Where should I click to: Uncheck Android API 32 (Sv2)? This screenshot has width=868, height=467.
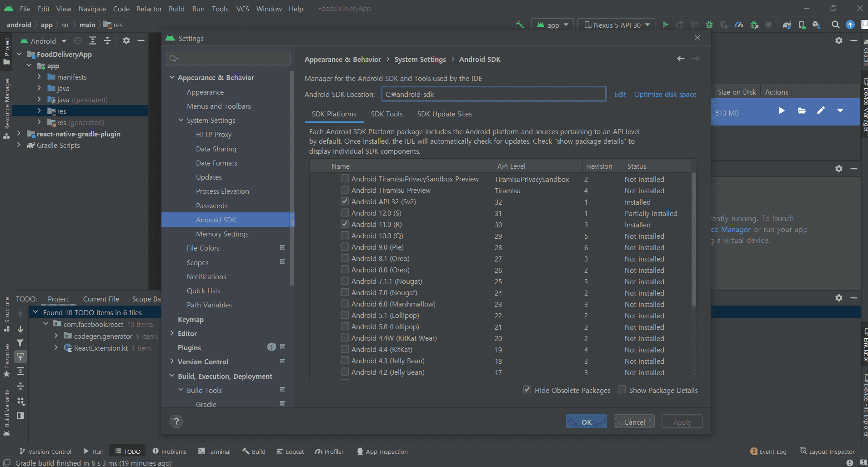345,201
